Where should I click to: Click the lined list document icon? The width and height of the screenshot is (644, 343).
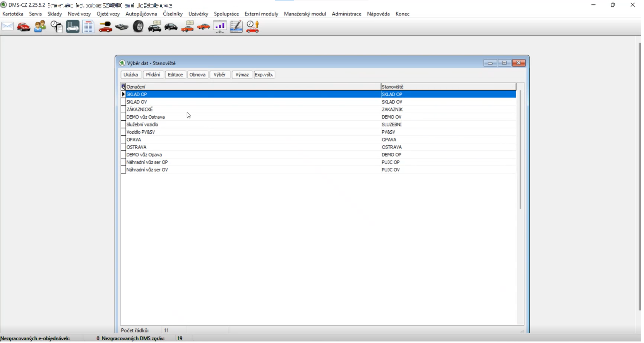(88, 27)
